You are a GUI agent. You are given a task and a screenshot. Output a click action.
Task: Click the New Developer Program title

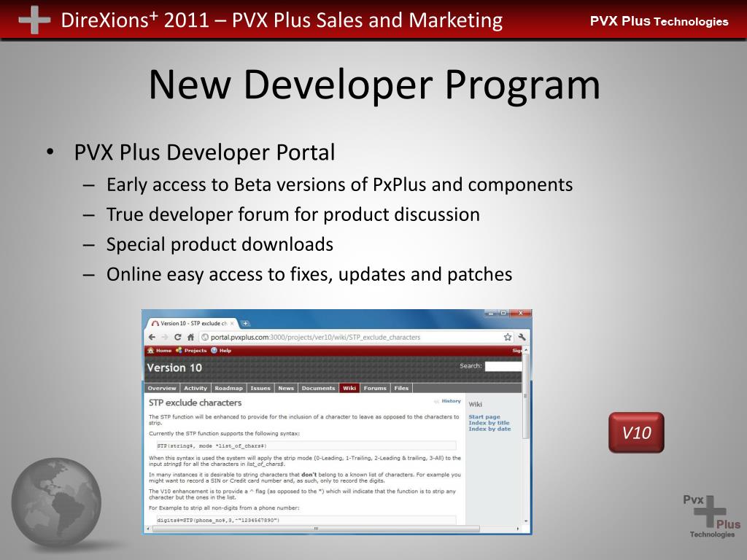pyautogui.click(x=374, y=85)
